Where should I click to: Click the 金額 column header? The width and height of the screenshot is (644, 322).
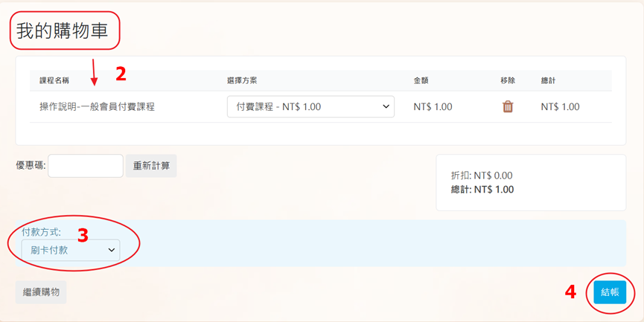click(421, 80)
